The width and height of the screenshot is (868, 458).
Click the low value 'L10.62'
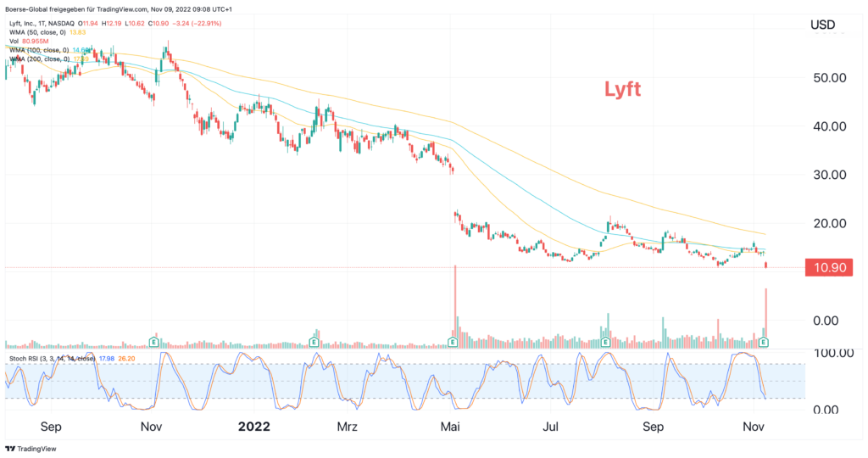tap(135, 24)
